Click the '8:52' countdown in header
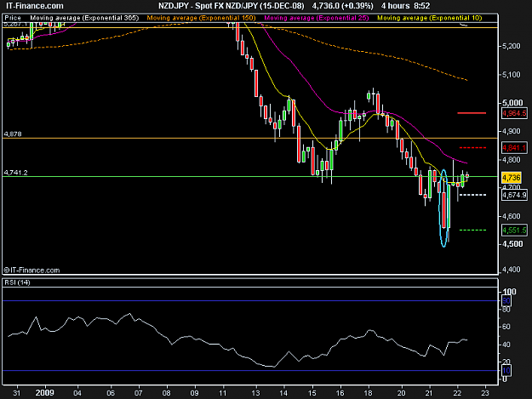The height and width of the screenshot is (399, 532). [421, 6]
